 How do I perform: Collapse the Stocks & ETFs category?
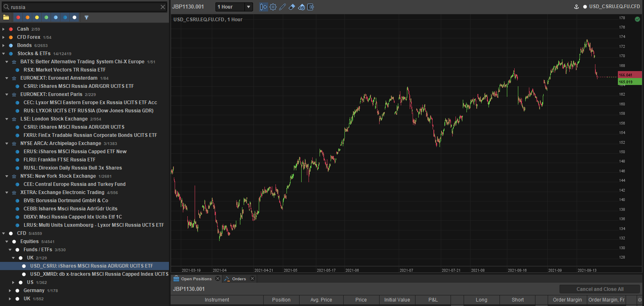click(4, 54)
